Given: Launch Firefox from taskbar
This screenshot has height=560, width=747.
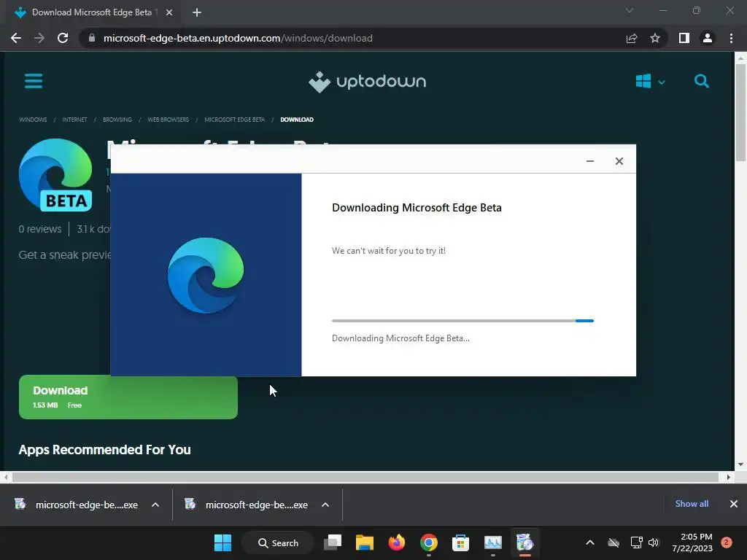Looking at the screenshot, I should [396, 542].
